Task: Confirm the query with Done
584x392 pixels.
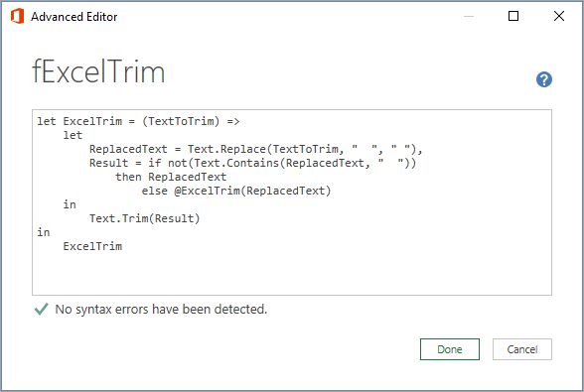Action: [x=450, y=349]
